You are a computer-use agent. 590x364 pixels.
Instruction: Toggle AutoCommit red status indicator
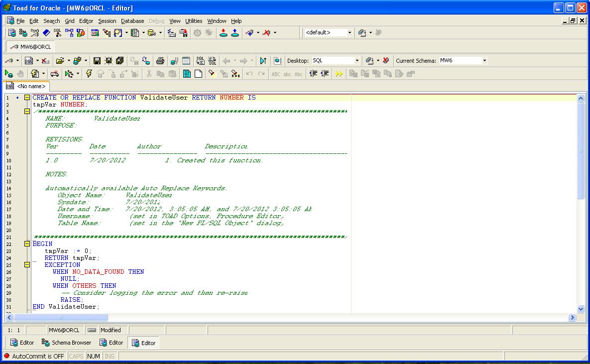(x=6, y=356)
